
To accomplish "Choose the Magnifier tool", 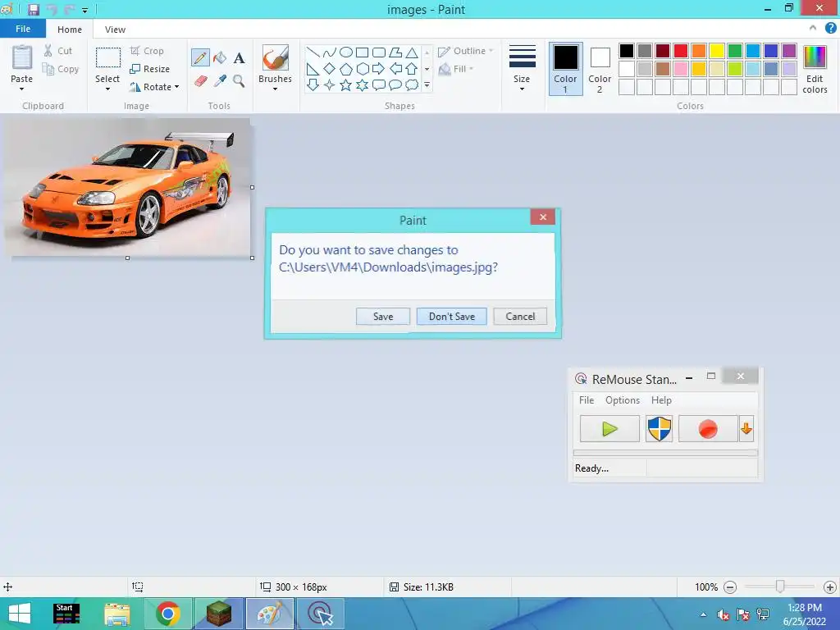I will [x=239, y=81].
